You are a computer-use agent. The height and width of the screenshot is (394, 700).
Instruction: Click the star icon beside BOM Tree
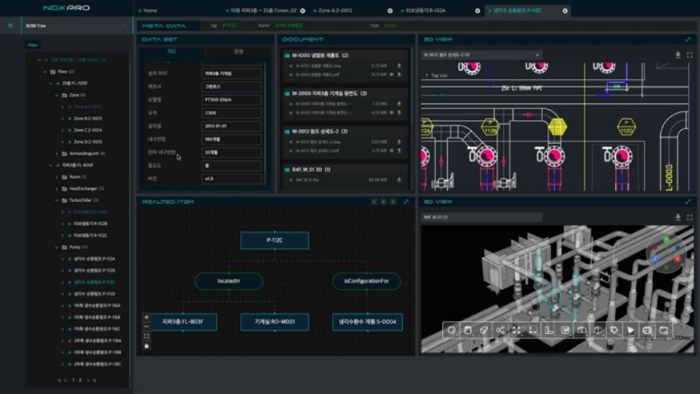pyautogui.click(x=11, y=26)
